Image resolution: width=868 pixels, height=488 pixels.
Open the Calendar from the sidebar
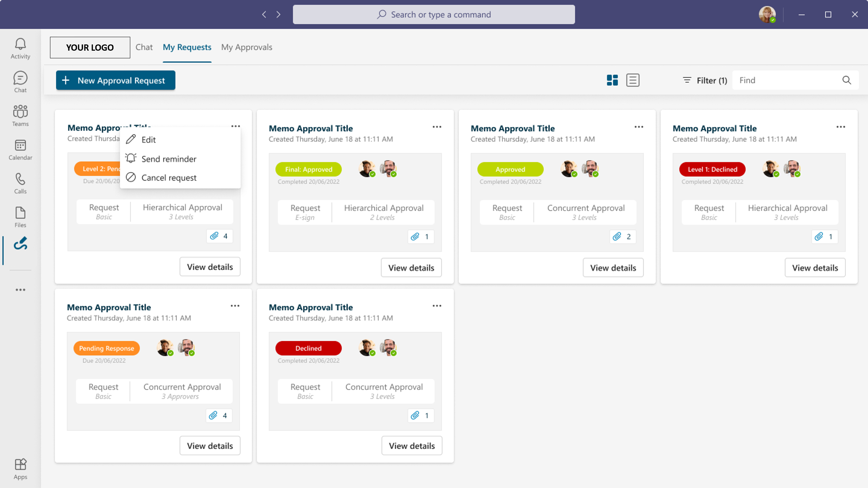pyautogui.click(x=20, y=149)
